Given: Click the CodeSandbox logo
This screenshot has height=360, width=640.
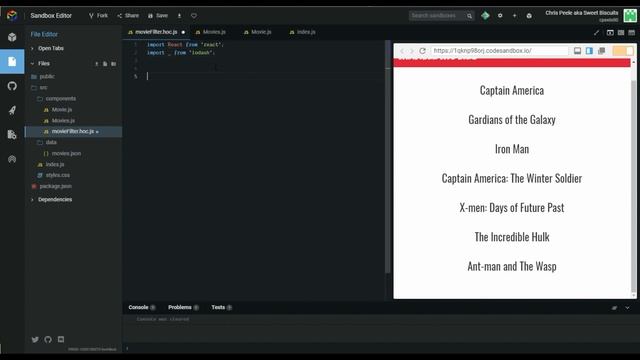Looking at the screenshot, I should 12,16.
